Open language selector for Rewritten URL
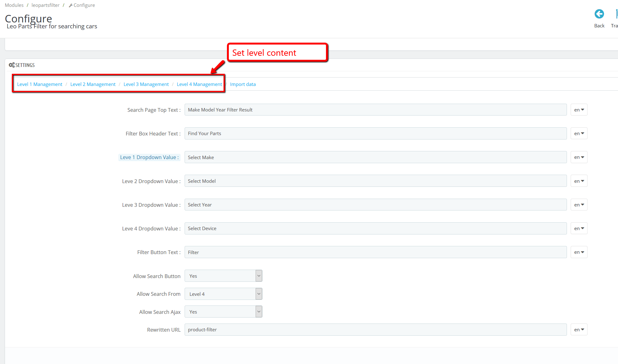The image size is (618, 364). click(x=579, y=330)
